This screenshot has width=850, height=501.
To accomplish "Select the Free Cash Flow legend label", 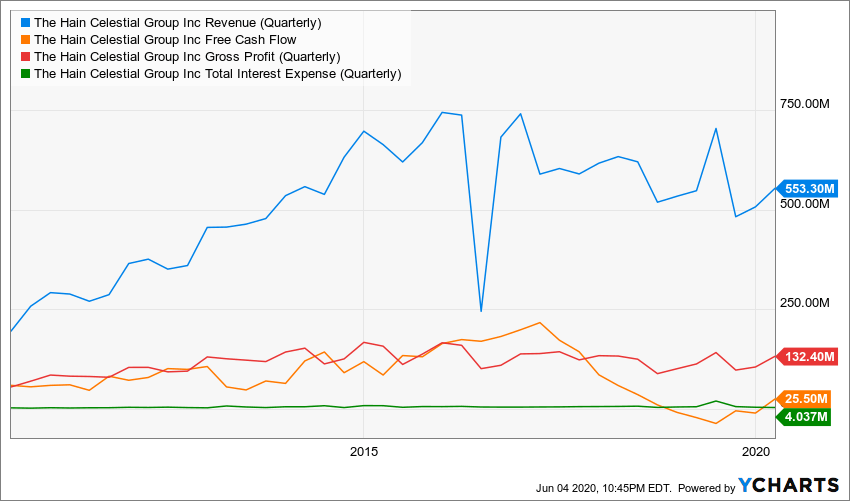I will coord(165,40).
